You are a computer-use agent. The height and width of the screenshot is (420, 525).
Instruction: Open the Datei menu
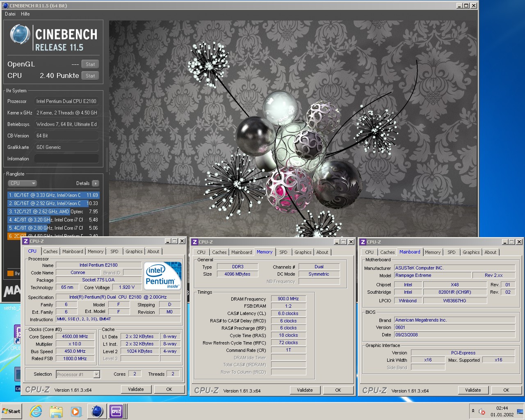coord(10,14)
